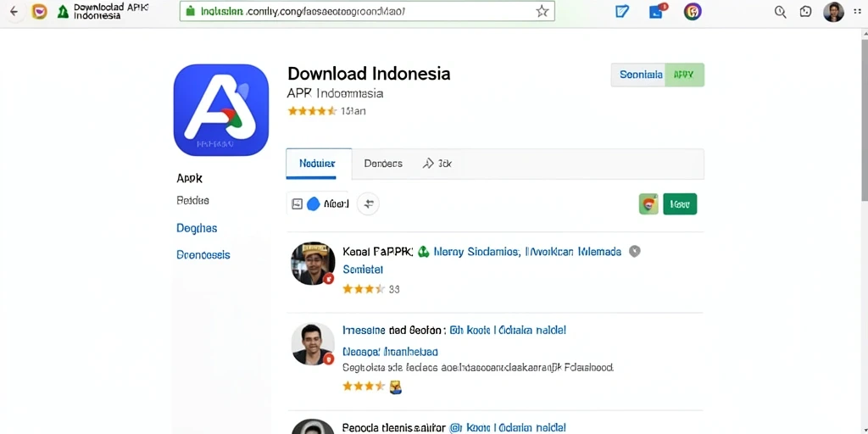The height and width of the screenshot is (434, 868).
Task: Click the magnifier search icon in toolbar
Action: point(780,12)
